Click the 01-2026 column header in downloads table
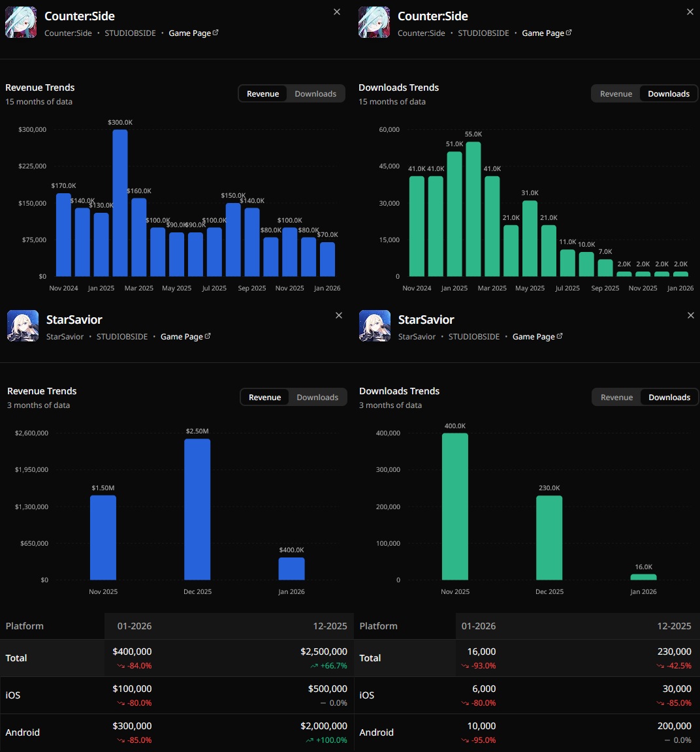Viewport: 700px width, 752px height. [479, 626]
